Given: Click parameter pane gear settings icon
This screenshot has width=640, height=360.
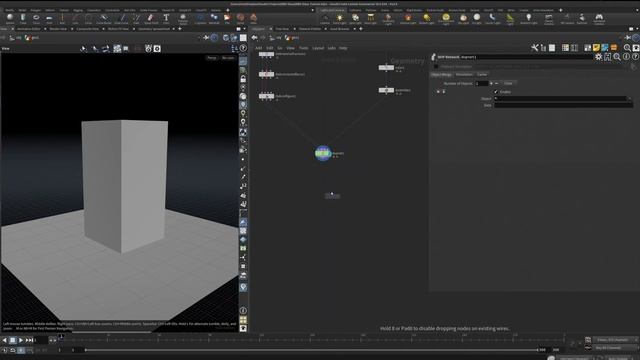Looking at the screenshot, I should point(598,57).
